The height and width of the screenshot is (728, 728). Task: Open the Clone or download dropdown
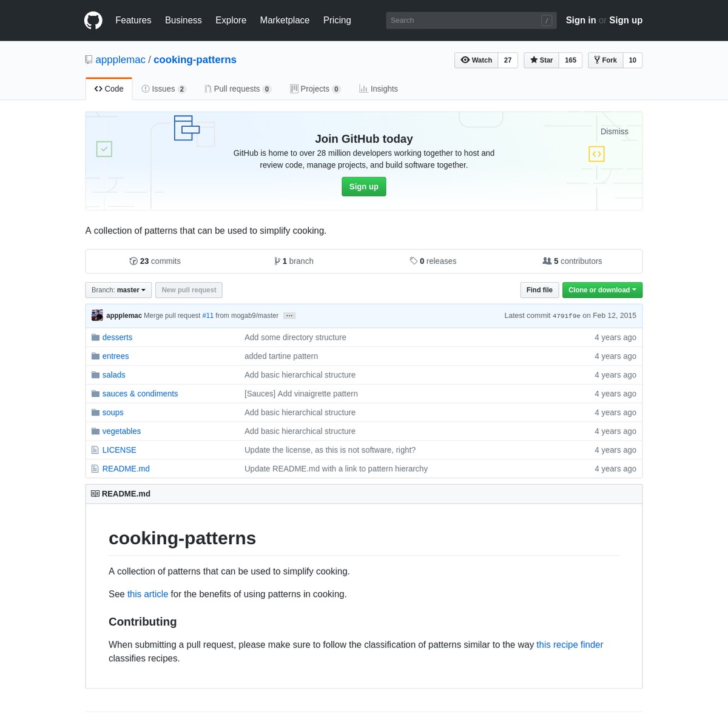pos(602,290)
